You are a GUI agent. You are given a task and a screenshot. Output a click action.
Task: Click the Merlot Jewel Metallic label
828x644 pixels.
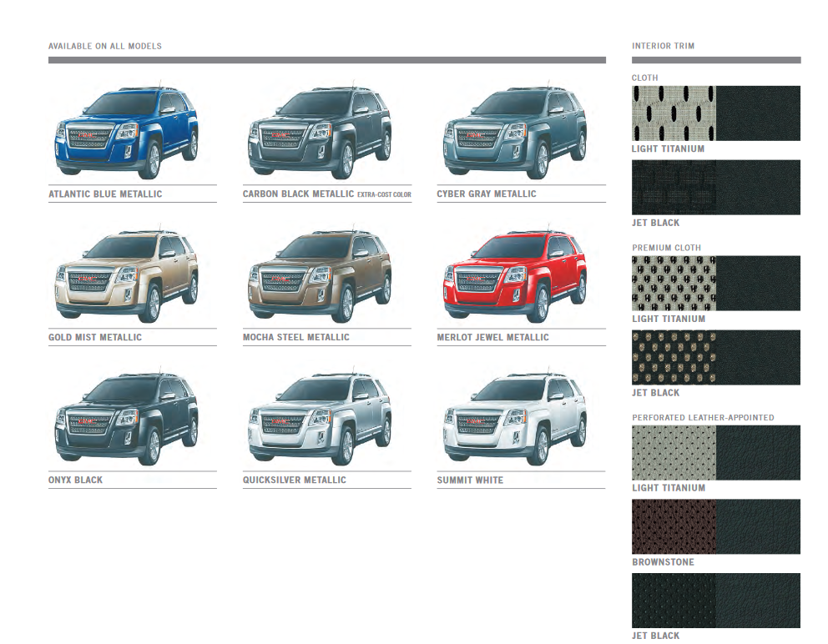(492, 337)
